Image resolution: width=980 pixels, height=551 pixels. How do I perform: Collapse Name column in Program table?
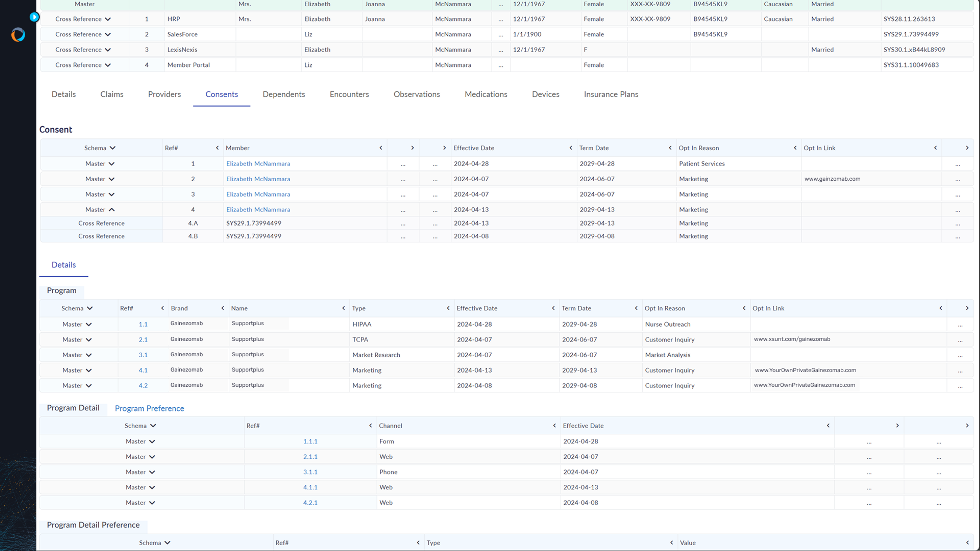tap(344, 308)
